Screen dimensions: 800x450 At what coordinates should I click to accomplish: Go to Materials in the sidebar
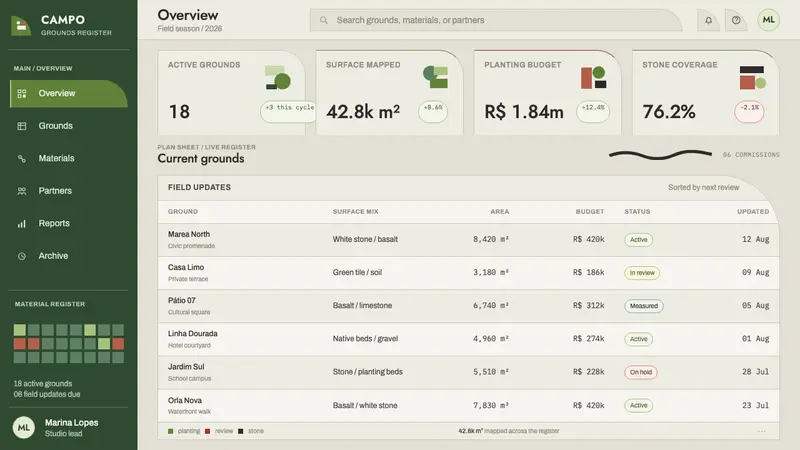pos(68,159)
